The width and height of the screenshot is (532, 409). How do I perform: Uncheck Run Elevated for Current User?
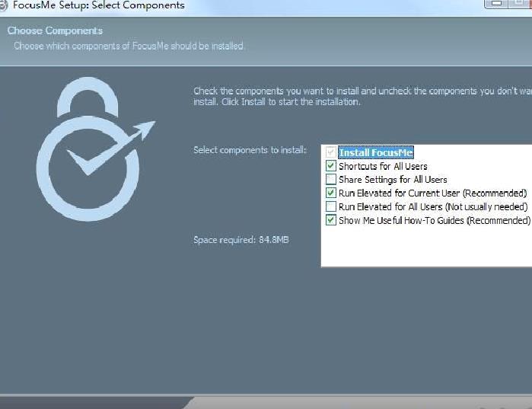[331, 193]
